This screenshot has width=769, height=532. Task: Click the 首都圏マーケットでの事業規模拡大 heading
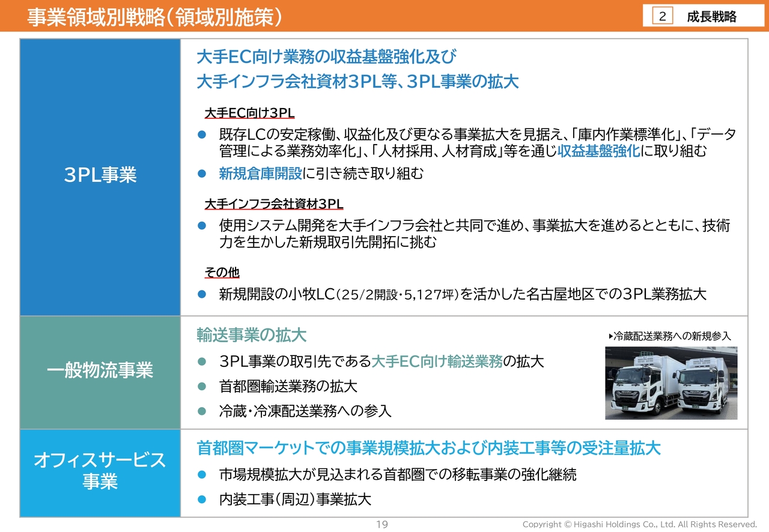(428, 448)
